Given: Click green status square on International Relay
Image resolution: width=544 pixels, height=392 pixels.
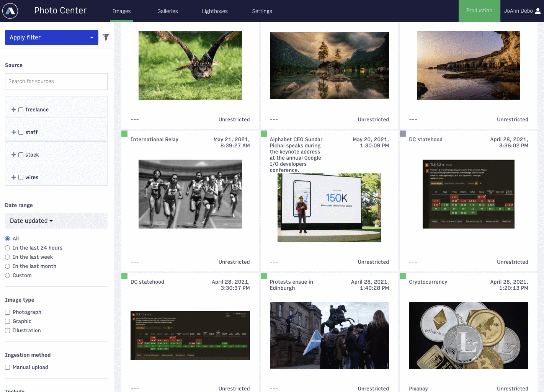Looking at the screenshot, I should [124, 134].
